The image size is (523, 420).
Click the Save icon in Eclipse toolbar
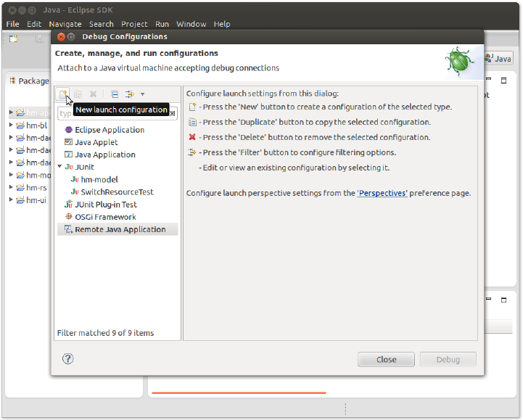coord(39,38)
